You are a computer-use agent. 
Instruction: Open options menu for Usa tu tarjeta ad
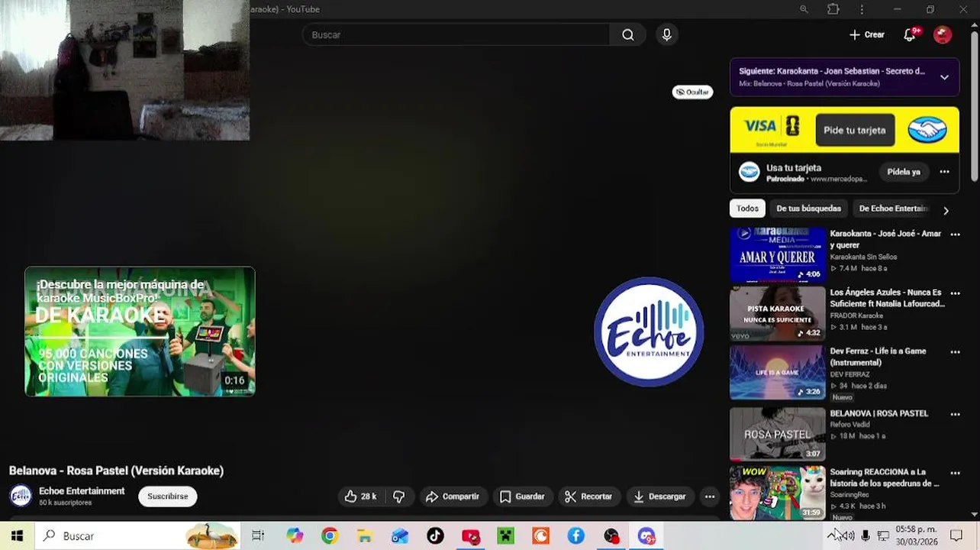point(944,172)
